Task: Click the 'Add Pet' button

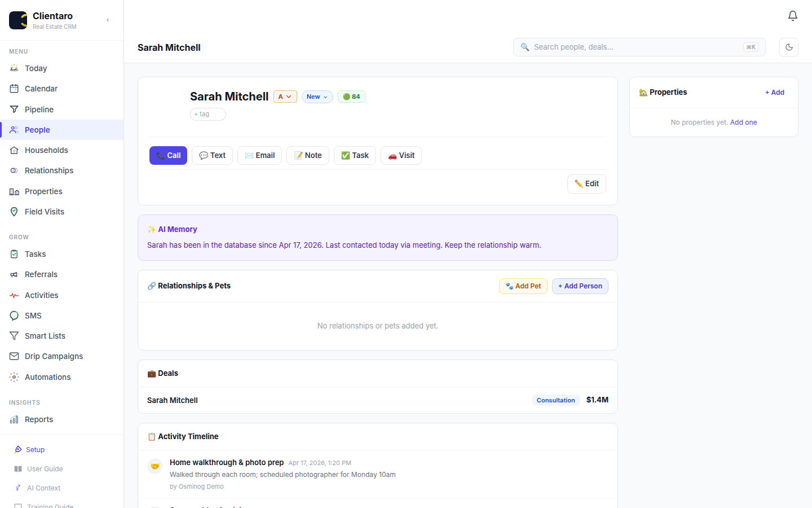Action: click(x=523, y=286)
